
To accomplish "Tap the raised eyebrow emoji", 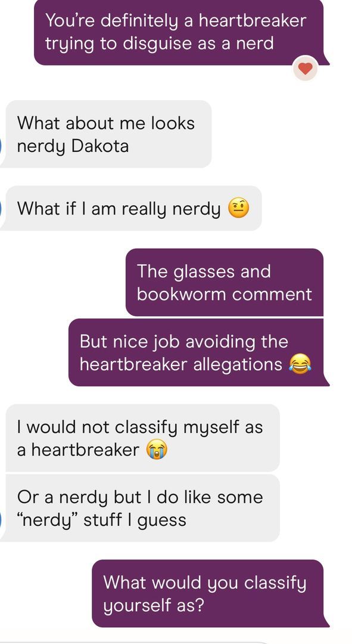I will (238, 208).
